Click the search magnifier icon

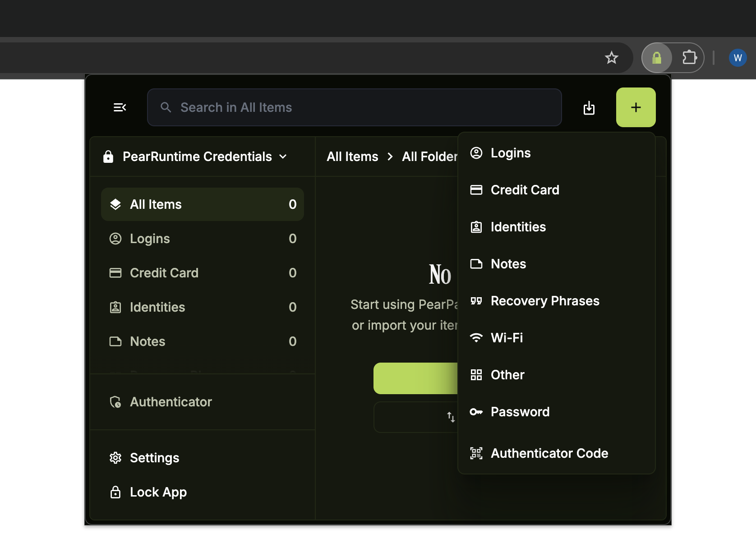coord(166,107)
